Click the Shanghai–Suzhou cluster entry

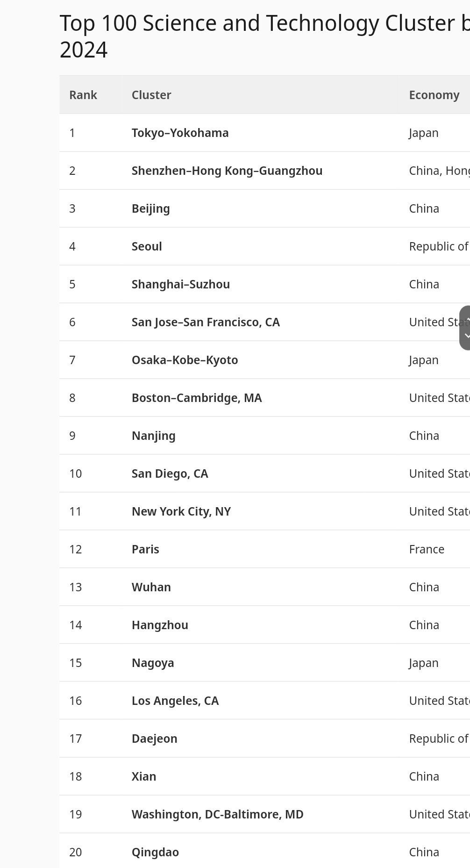(x=180, y=284)
